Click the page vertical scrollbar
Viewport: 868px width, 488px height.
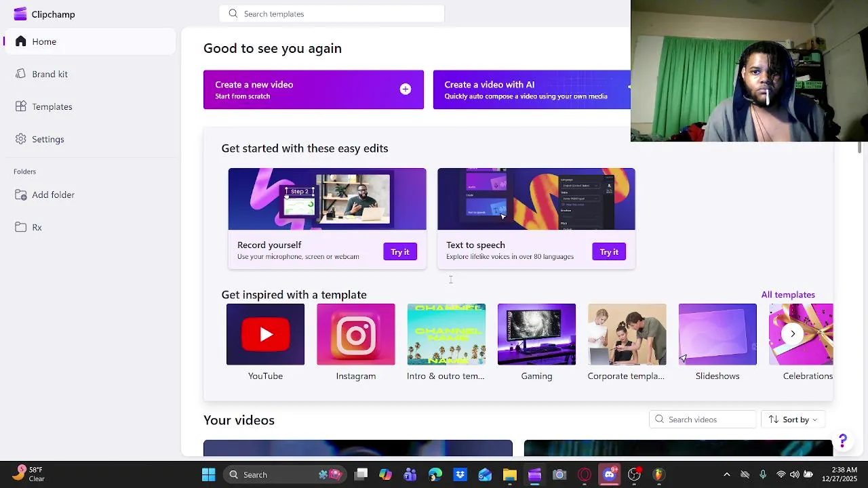pyautogui.click(x=859, y=148)
